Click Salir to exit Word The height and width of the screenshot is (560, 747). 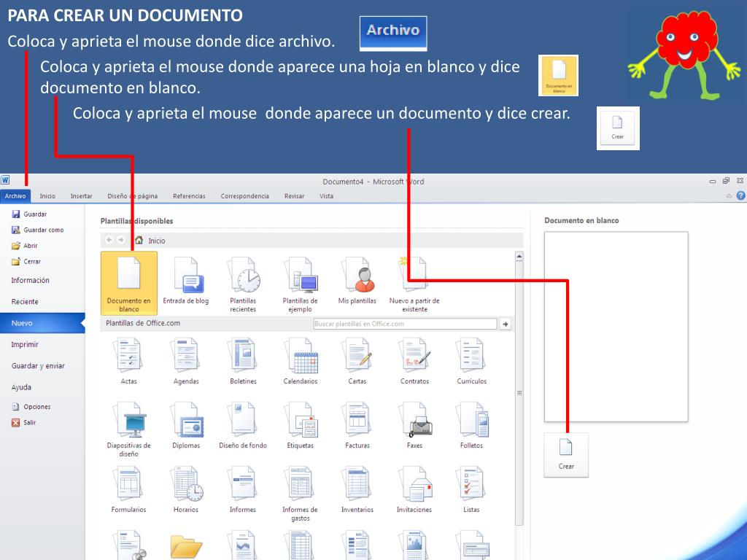(24, 422)
